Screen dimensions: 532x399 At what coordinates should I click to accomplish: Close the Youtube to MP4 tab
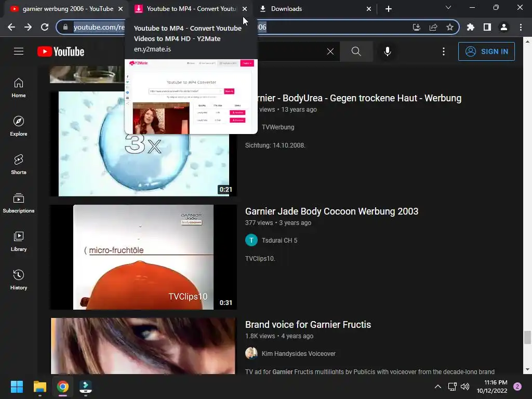click(x=245, y=9)
